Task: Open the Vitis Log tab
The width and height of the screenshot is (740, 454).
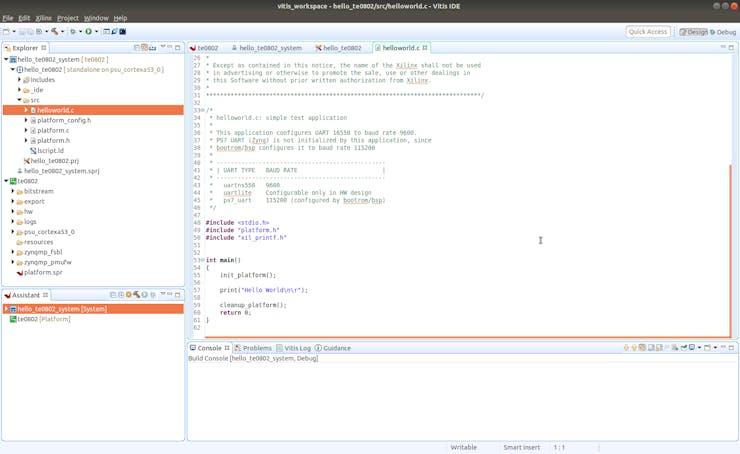Action: click(x=296, y=348)
